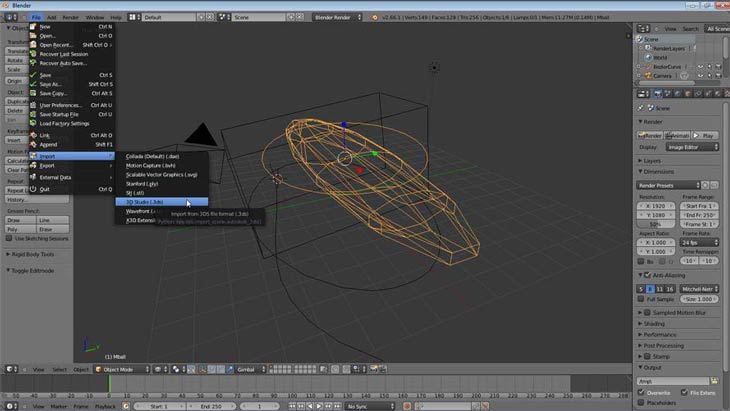730x411 pixels.
Task: Click Toggle Editmode in the tool shelf
Action: (31, 272)
